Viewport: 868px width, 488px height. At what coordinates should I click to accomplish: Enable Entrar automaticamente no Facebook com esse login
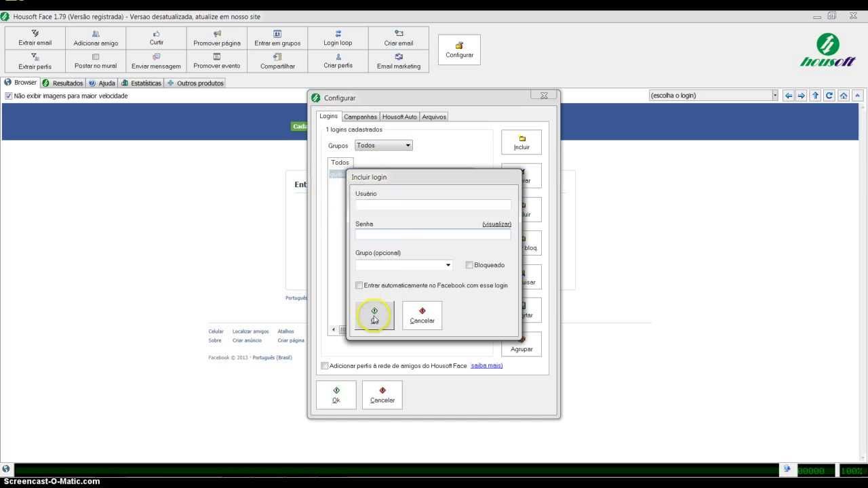tap(359, 285)
